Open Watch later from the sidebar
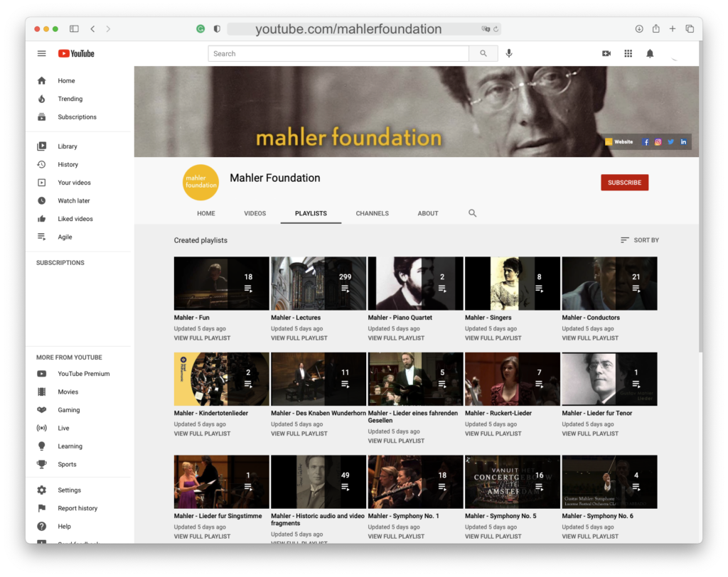Viewport: 728px width, 577px height. 69,200
